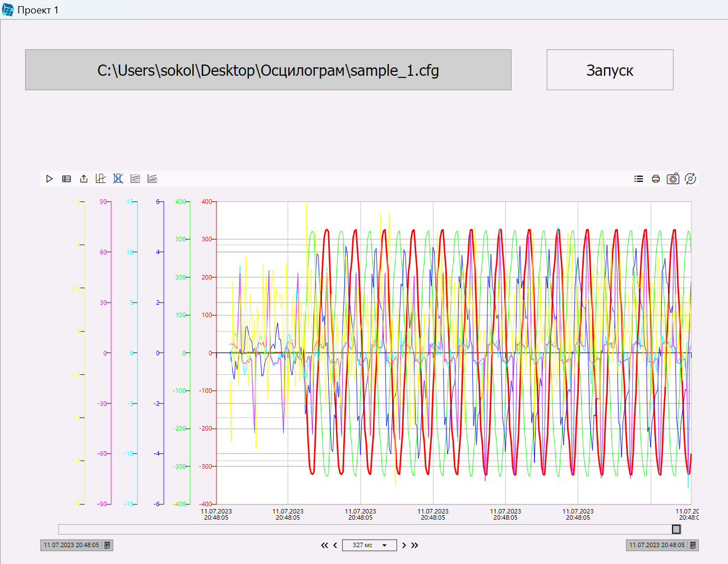Step forward one interval with single right arrow
Image resolution: width=728 pixels, height=564 pixels.
404,545
